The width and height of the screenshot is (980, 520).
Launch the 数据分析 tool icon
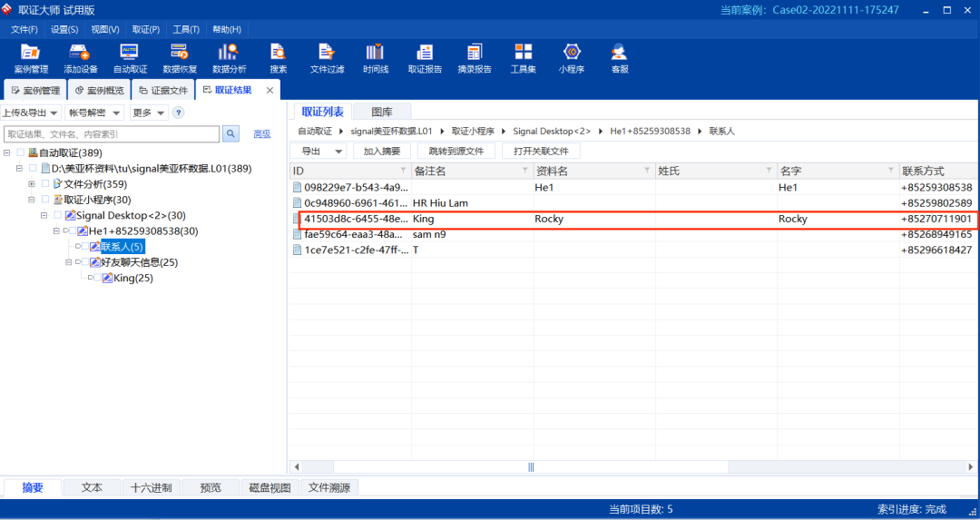pyautogui.click(x=229, y=58)
